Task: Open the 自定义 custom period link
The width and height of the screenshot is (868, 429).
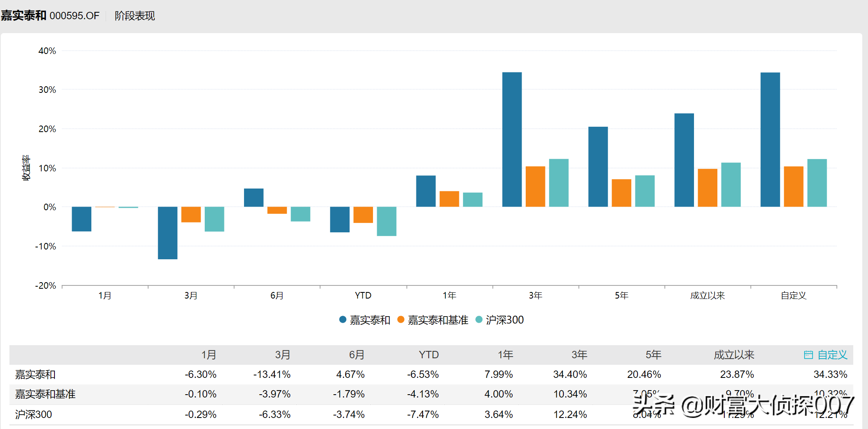Action: coord(832,355)
